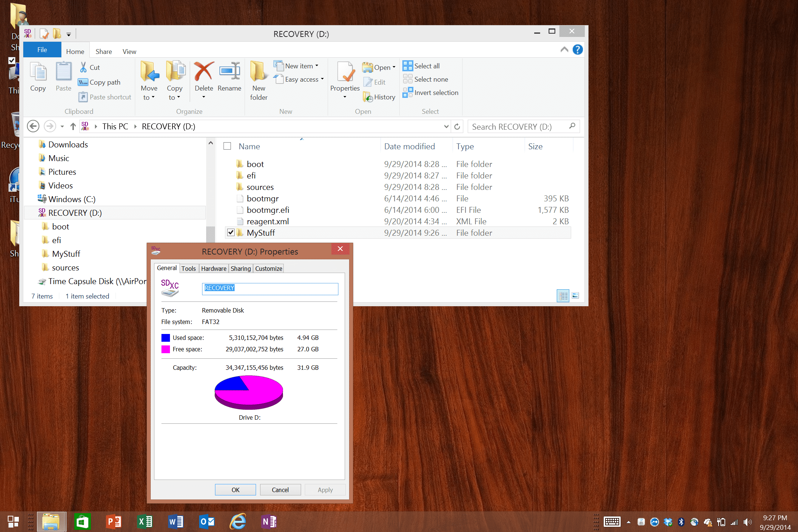Switch to the Tools tab in Properties
Image resolution: width=798 pixels, height=532 pixels.
tap(188, 268)
